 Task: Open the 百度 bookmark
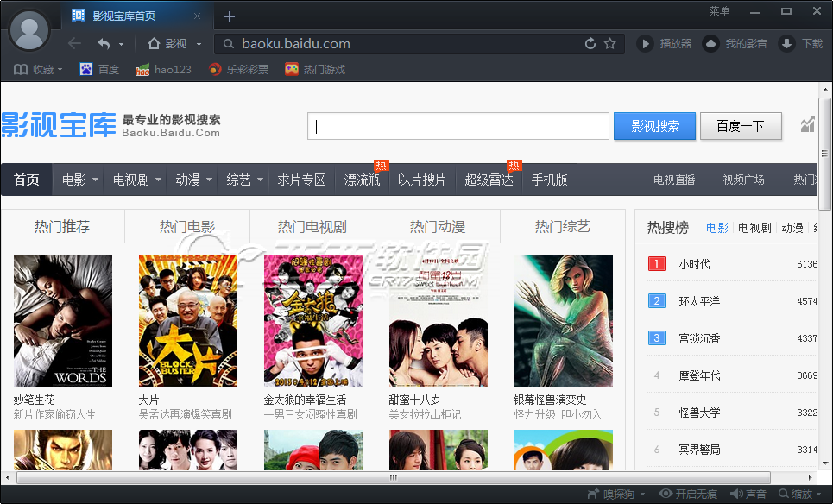tap(99, 70)
